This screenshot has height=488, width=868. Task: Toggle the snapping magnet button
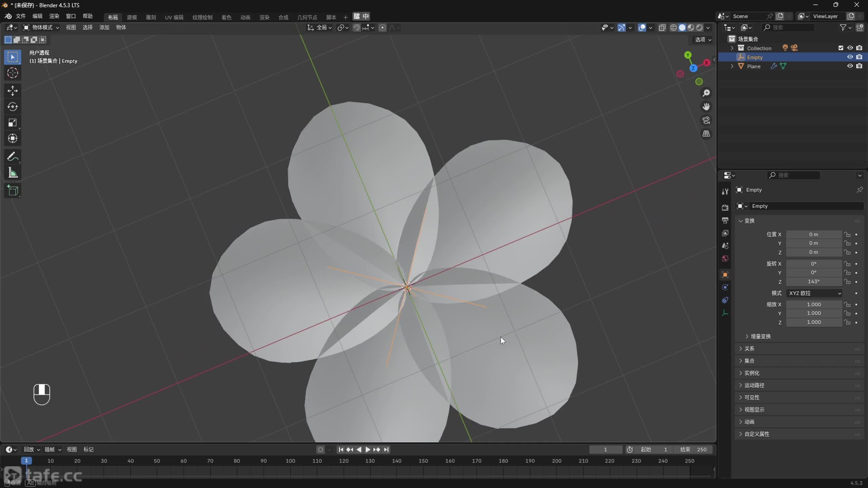pos(356,28)
